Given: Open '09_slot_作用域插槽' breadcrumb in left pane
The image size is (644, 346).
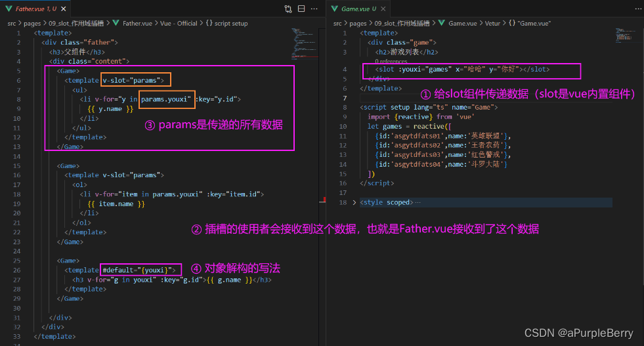Looking at the screenshot, I should coord(76,24).
